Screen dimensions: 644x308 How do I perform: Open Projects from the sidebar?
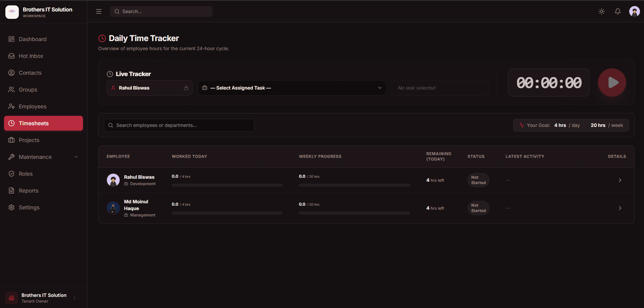click(x=44, y=140)
